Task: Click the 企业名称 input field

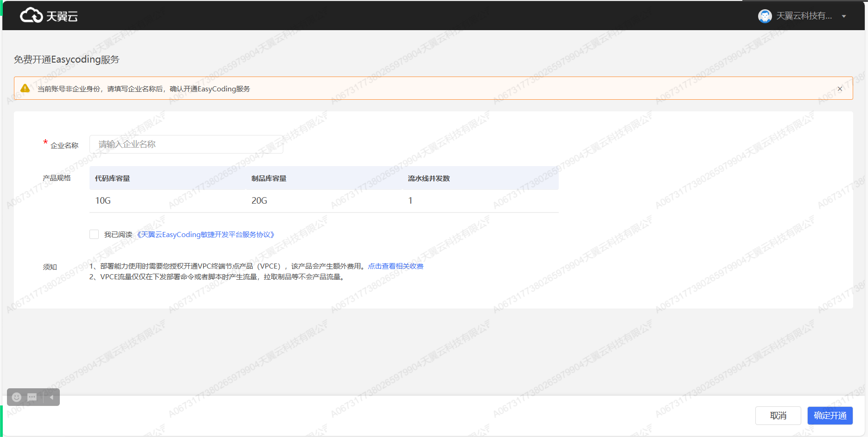Action: point(186,144)
